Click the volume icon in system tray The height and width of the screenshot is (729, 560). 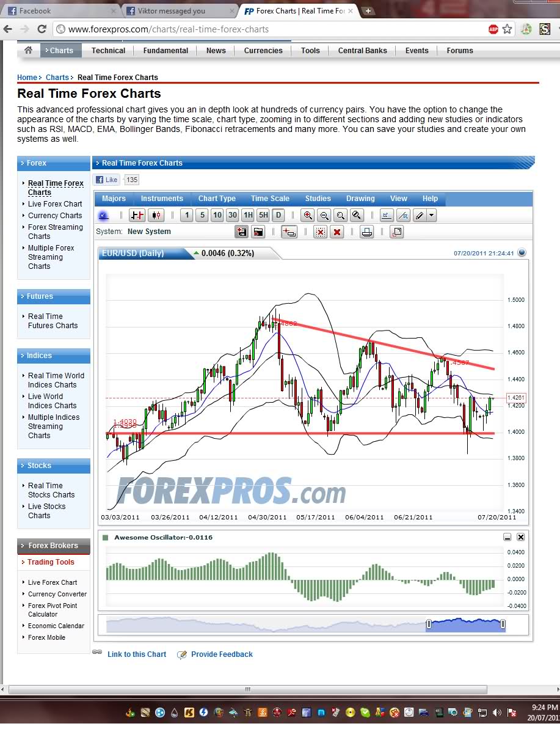(497, 713)
